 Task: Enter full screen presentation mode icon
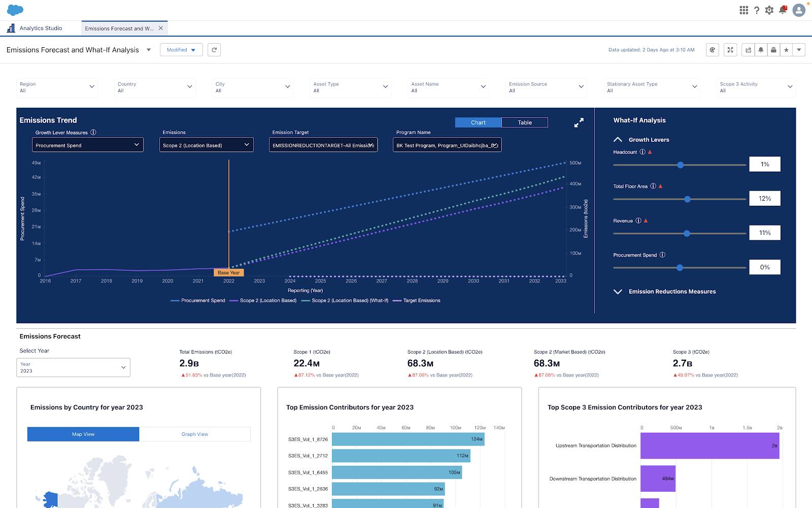tap(730, 50)
